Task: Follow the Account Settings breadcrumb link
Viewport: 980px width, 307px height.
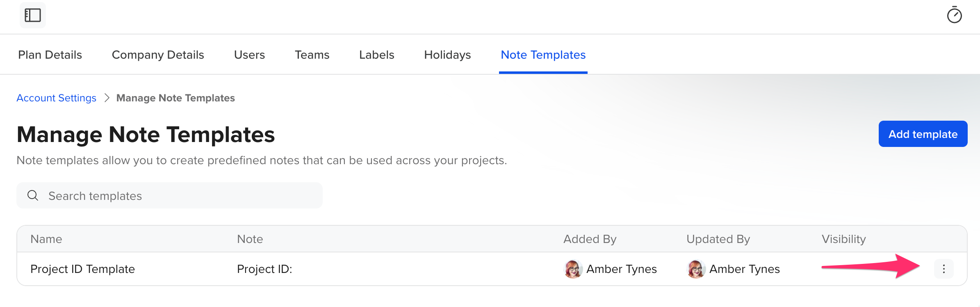Action: (57, 98)
